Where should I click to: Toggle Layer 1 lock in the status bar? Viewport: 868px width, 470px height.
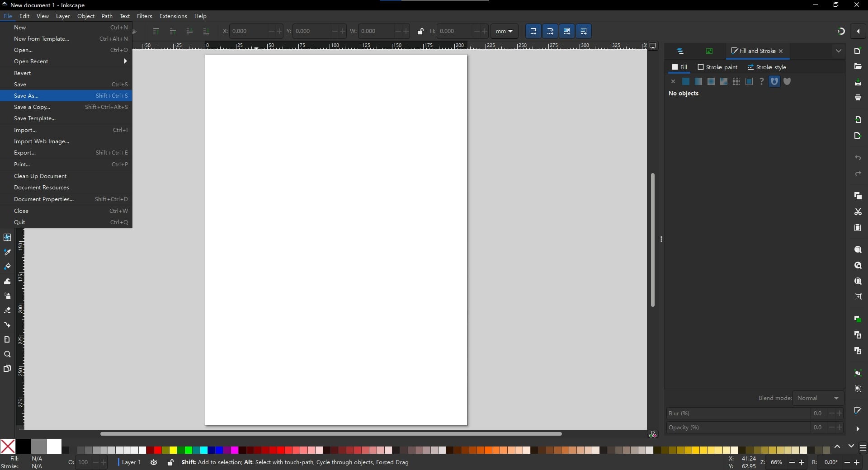170,463
